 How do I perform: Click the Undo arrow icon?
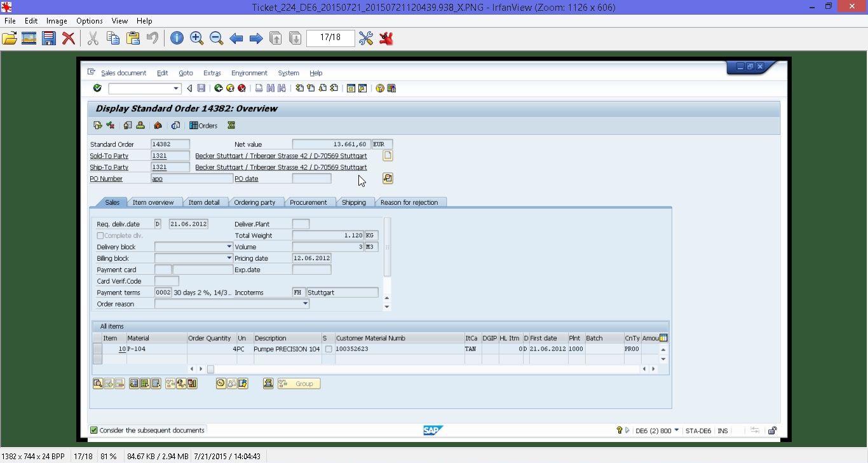153,38
